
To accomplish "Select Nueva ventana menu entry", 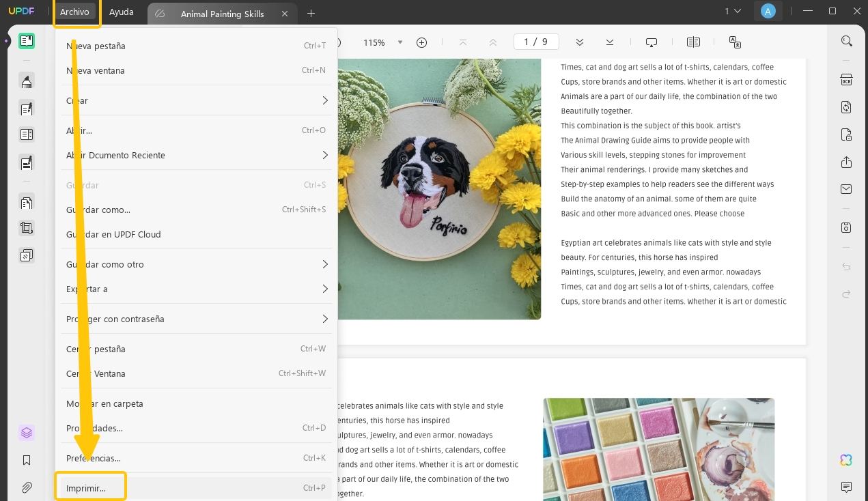I will pos(196,70).
